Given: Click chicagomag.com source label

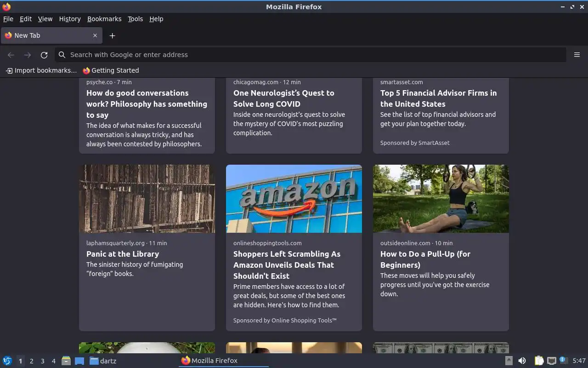Looking at the screenshot, I should [x=256, y=82].
